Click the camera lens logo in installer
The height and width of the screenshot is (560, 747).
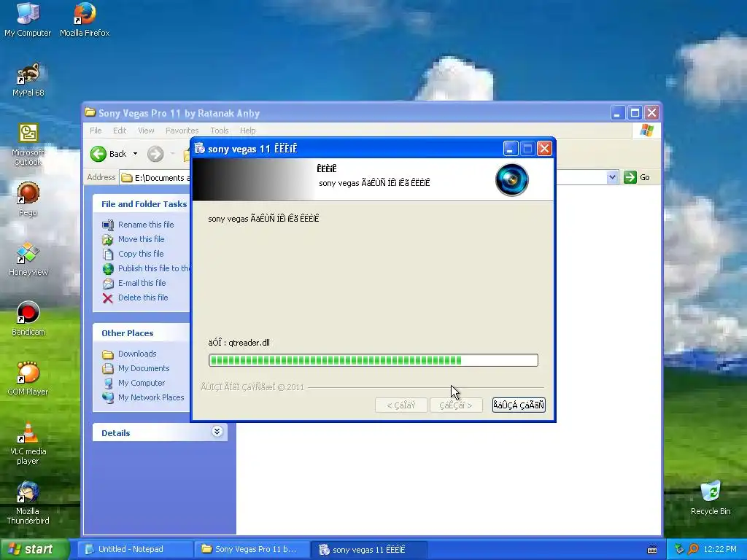coord(511,179)
